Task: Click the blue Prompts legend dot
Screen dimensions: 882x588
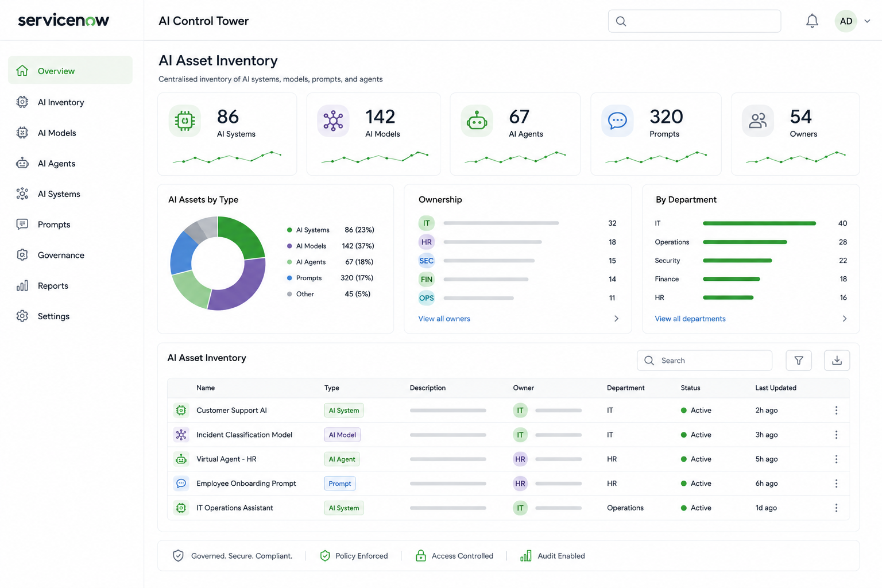Action: click(289, 278)
